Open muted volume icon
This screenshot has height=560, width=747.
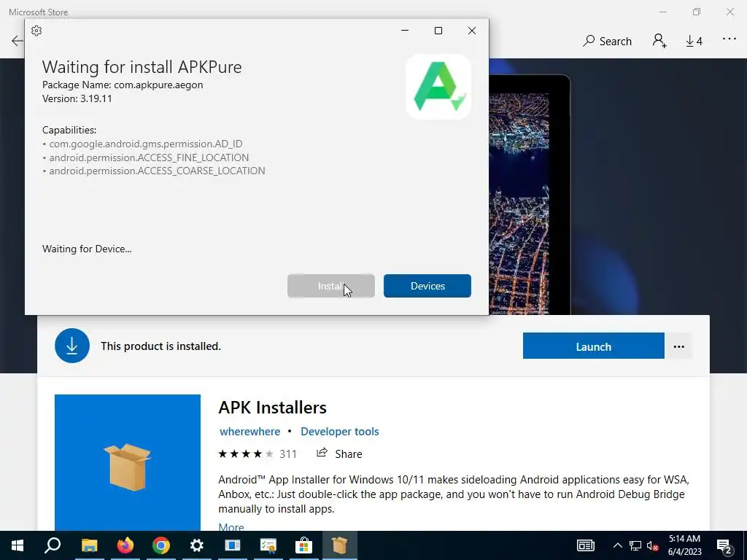point(653,545)
